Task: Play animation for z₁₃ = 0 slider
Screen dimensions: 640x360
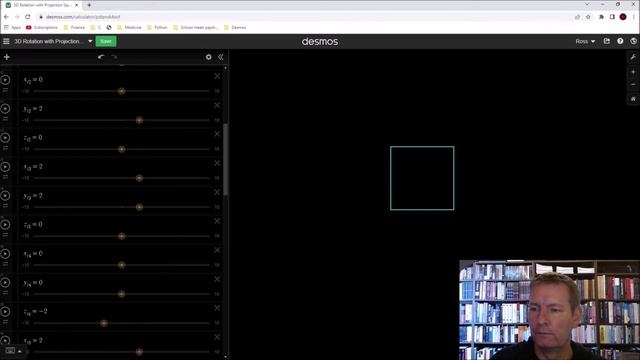Action: tap(5, 225)
